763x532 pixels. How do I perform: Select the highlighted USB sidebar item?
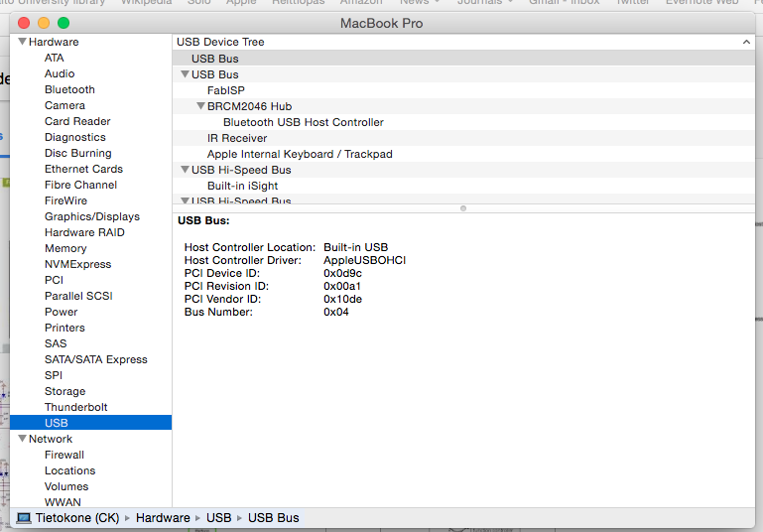(x=90, y=423)
